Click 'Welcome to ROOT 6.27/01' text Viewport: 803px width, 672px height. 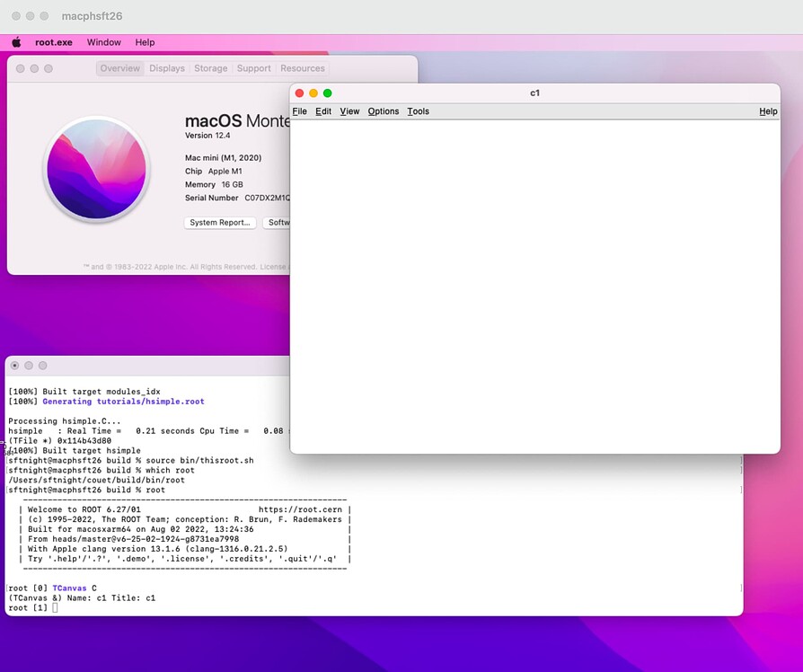pos(84,509)
